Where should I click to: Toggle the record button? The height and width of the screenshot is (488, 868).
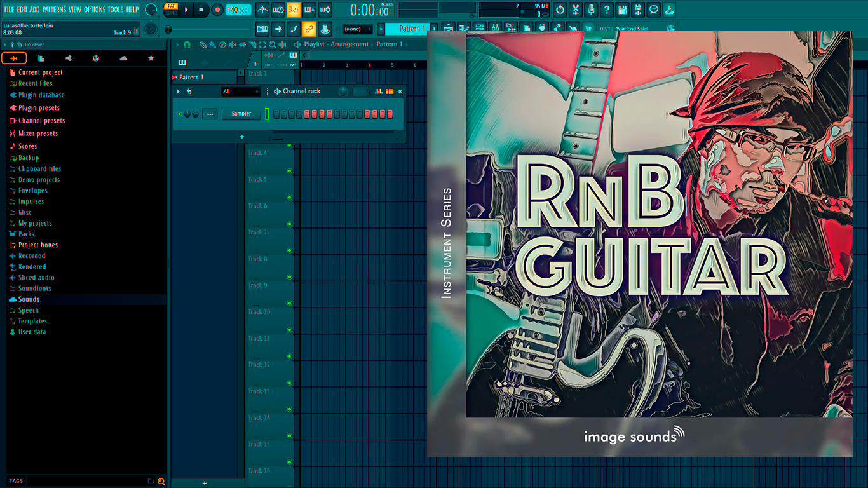217,10
